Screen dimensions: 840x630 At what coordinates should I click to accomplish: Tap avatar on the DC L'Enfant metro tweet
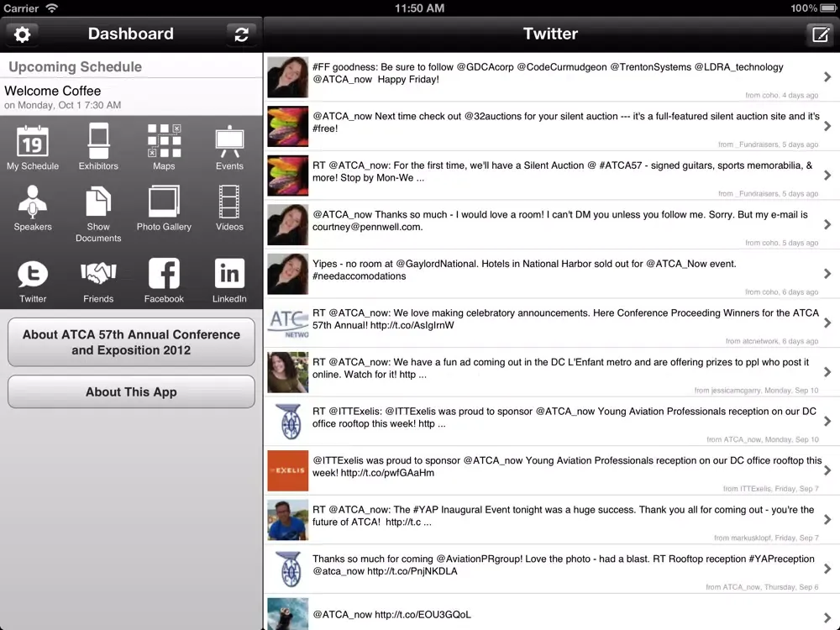287,372
